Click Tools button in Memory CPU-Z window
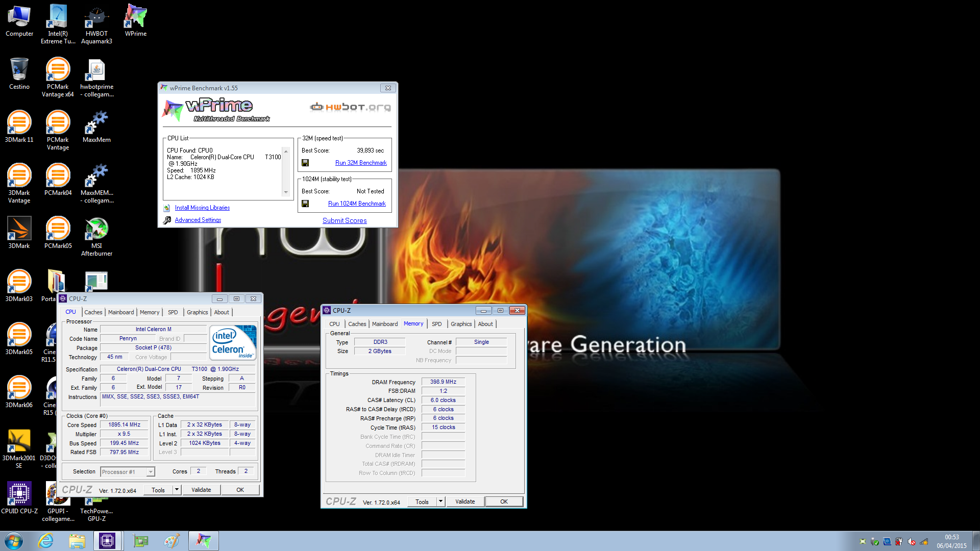 tap(422, 502)
